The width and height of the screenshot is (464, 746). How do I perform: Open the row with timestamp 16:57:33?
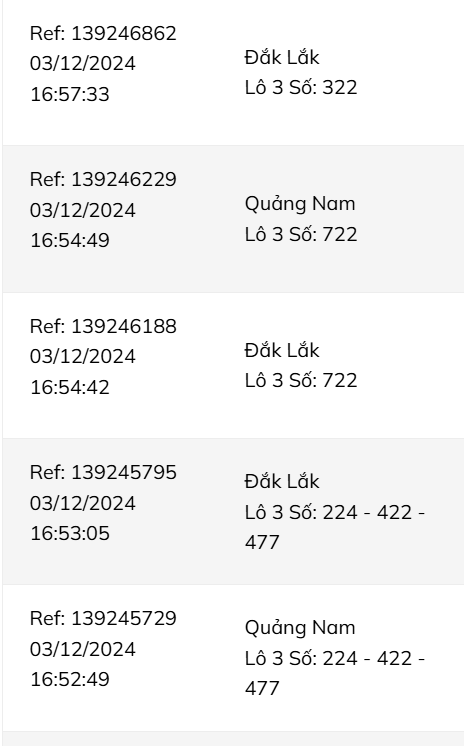(x=233, y=73)
